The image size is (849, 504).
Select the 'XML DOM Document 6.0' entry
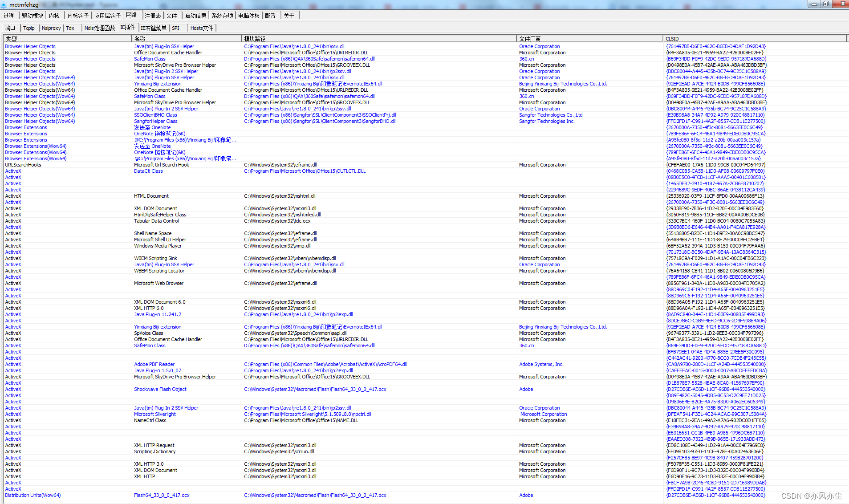click(x=160, y=302)
